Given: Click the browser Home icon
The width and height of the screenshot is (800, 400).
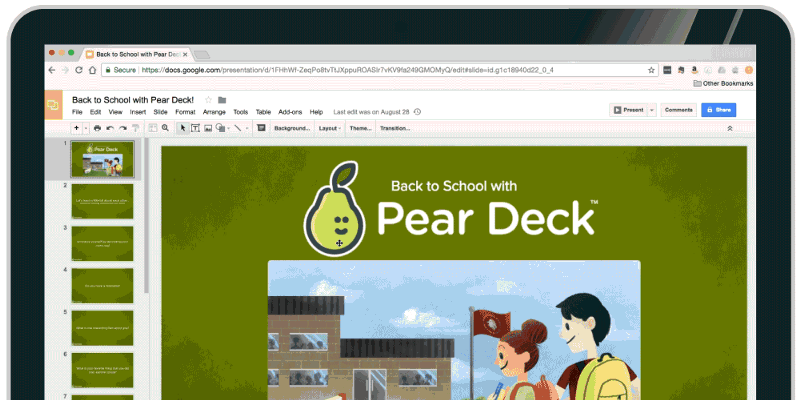Looking at the screenshot, I should pyautogui.click(x=92, y=70).
